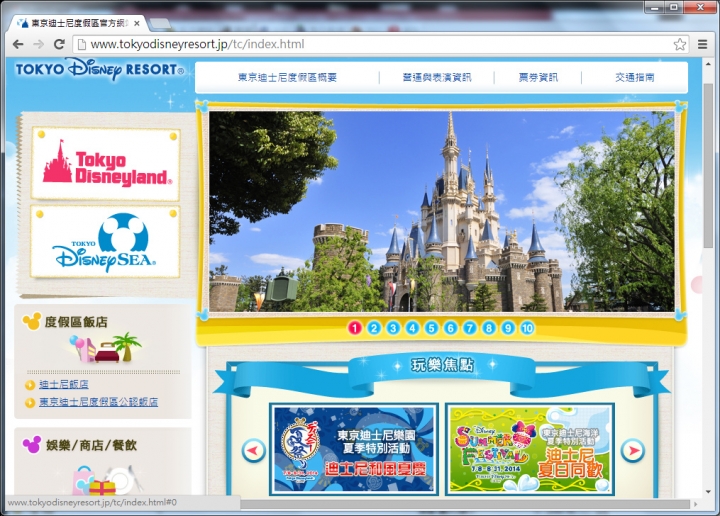720x516 pixels.
Task: Click the browser forward arrow
Action: [39, 44]
